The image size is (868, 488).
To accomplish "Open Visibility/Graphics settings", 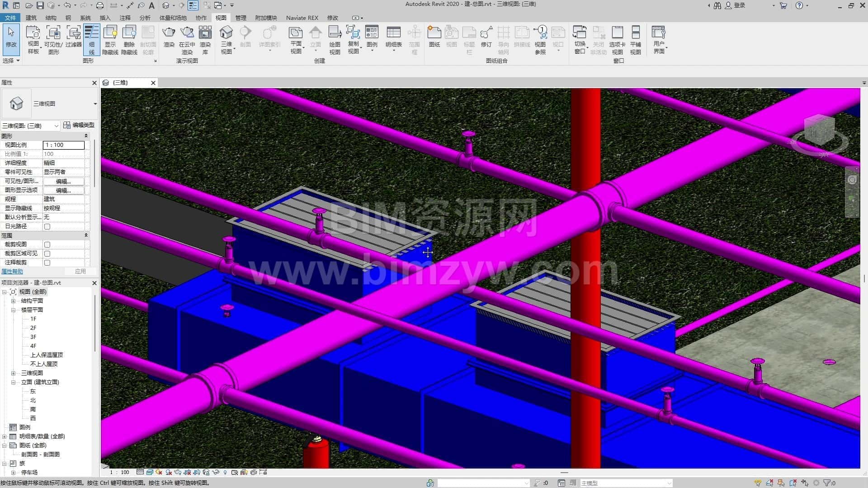I will tap(53, 40).
